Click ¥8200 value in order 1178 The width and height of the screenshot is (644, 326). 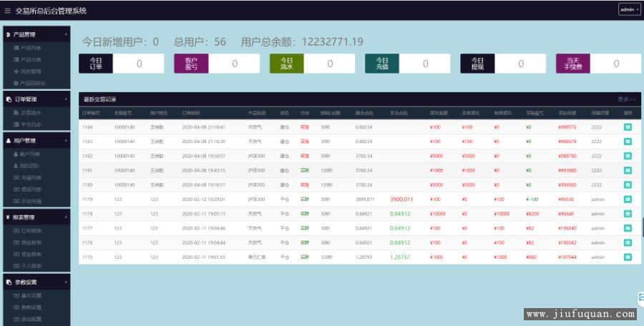532,214
